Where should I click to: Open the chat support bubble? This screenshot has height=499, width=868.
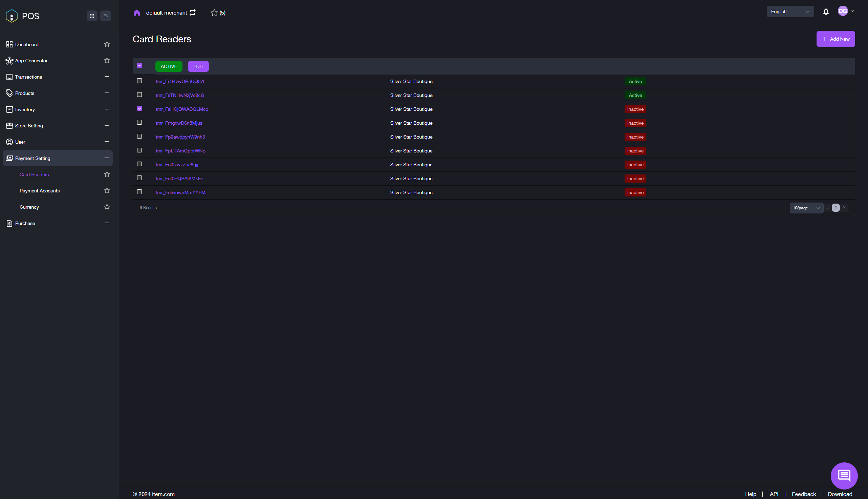point(844,475)
